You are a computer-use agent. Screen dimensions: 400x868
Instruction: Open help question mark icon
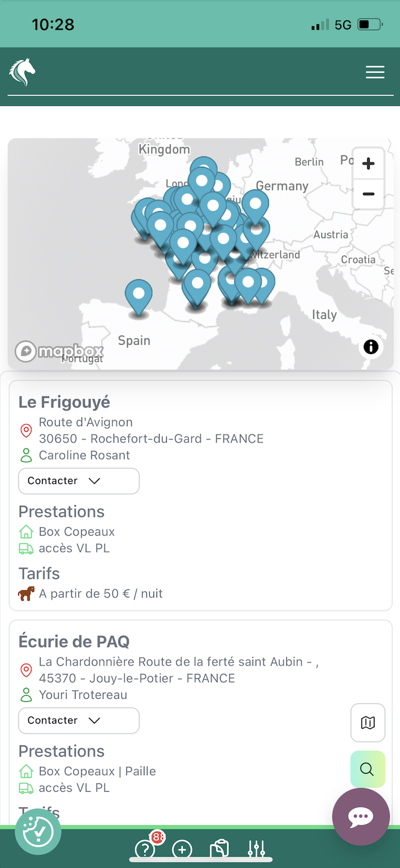145,849
